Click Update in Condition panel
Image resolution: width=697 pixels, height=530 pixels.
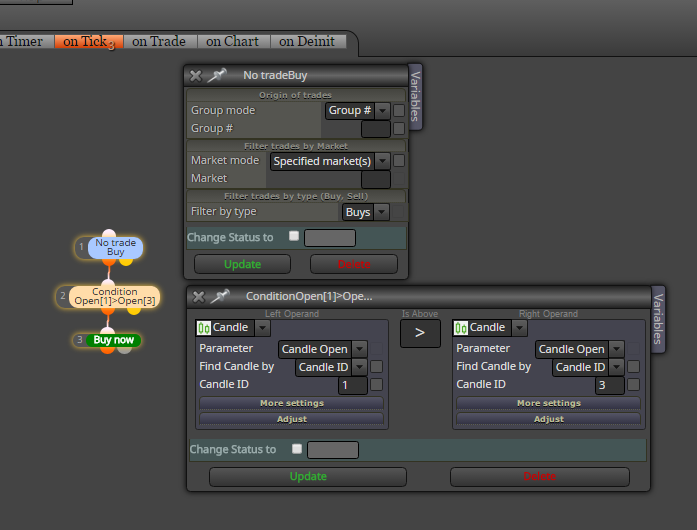pos(308,477)
